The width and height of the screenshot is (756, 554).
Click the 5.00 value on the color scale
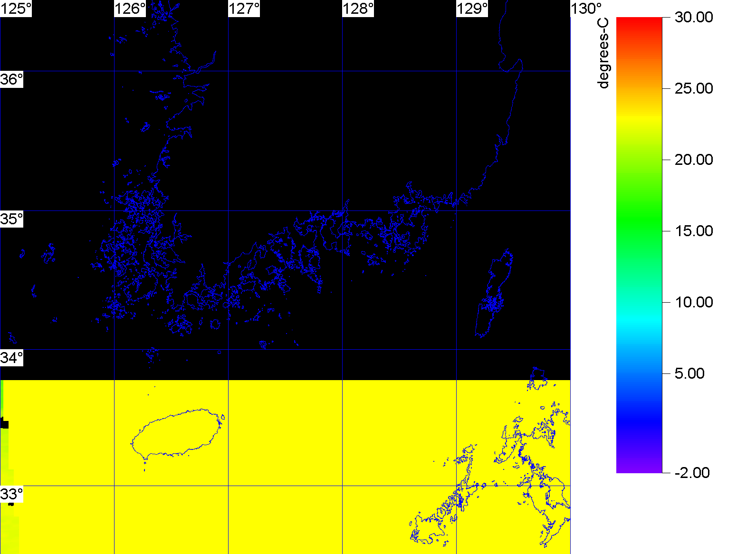pos(689,373)
